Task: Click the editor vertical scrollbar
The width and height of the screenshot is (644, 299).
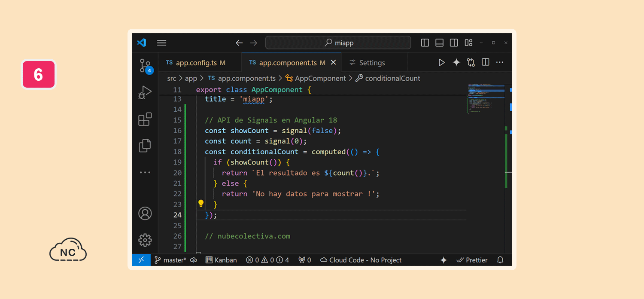Action: [509, 168]
